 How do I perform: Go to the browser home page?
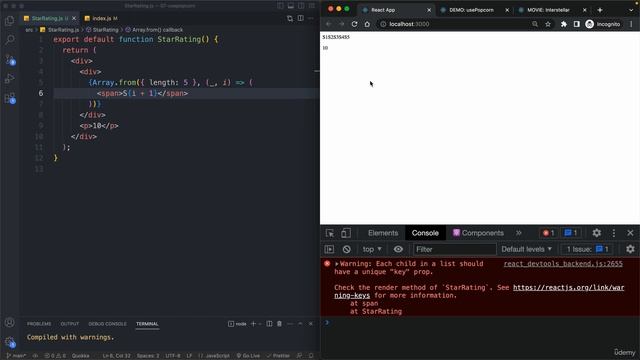coord(367,24)
